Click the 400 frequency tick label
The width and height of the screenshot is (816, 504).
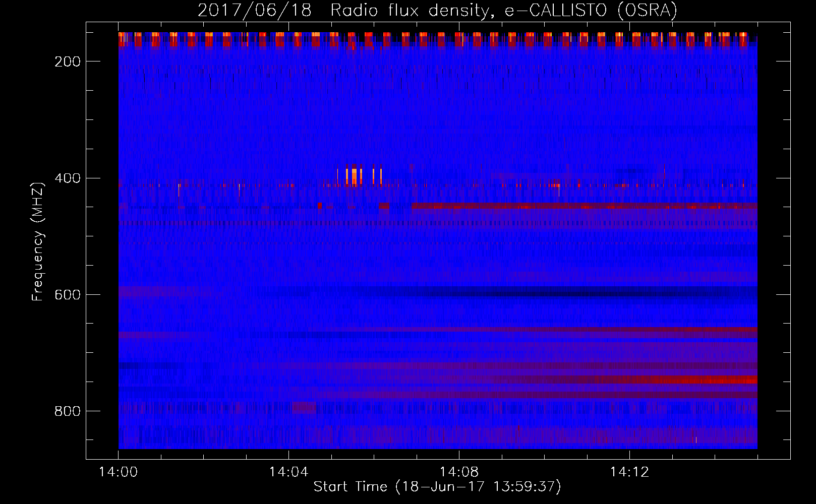pyautogui.click(x=68, y=178)
